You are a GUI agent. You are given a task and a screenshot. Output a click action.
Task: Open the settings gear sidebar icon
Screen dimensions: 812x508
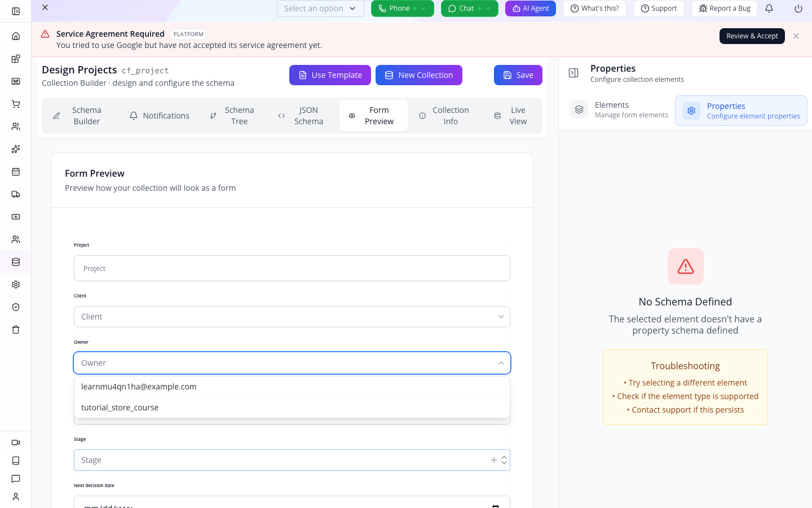[16, 284]
